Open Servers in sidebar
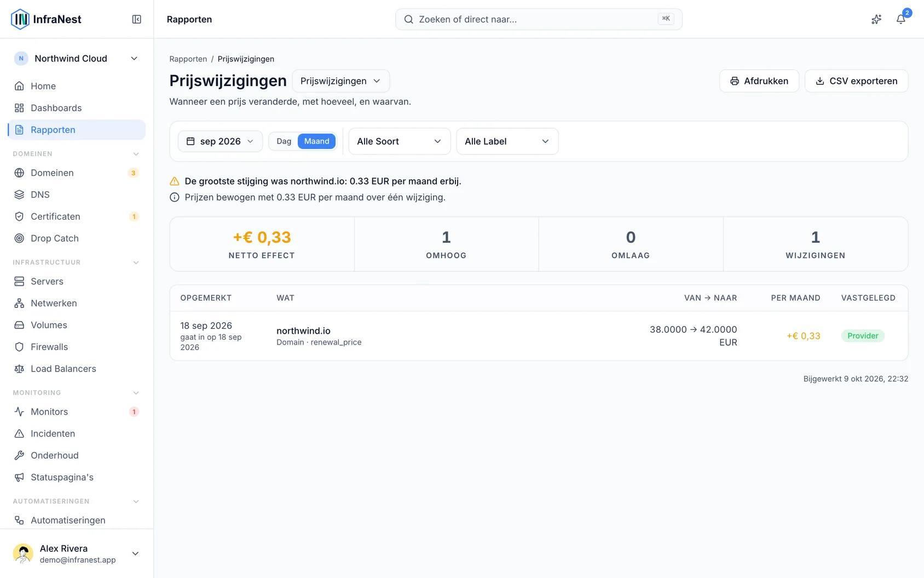 pyautogui.click(x=77, y=281)
